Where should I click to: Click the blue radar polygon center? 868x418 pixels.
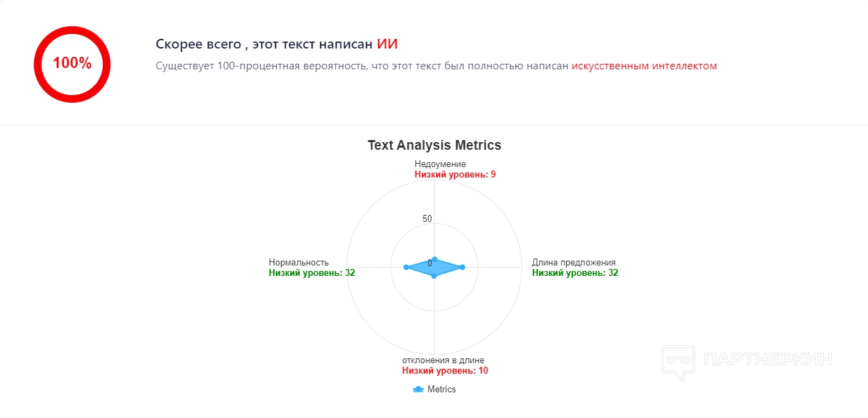[434, 268]
